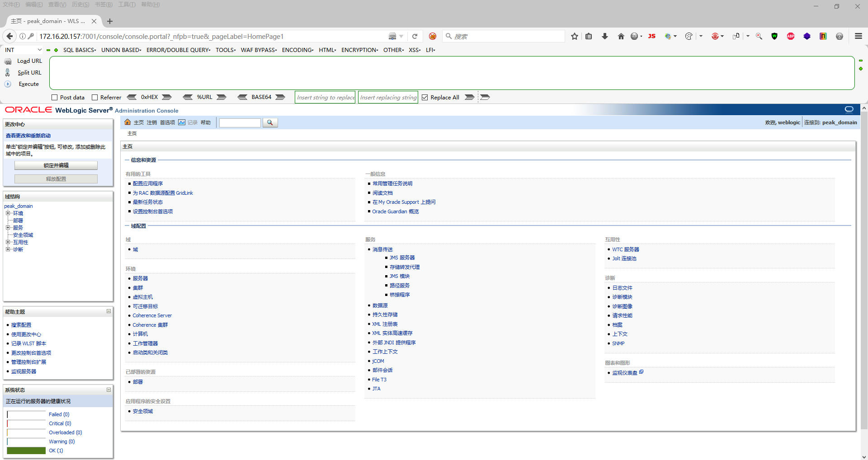Click the console search input field

[x=240, y=122]
